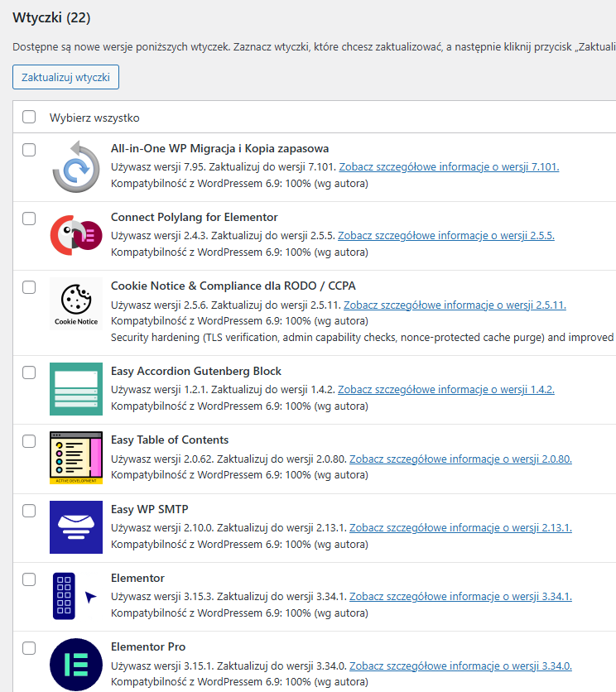Click the Security hardening description text
The image size is (616, 692).
[x=362, y=338]
